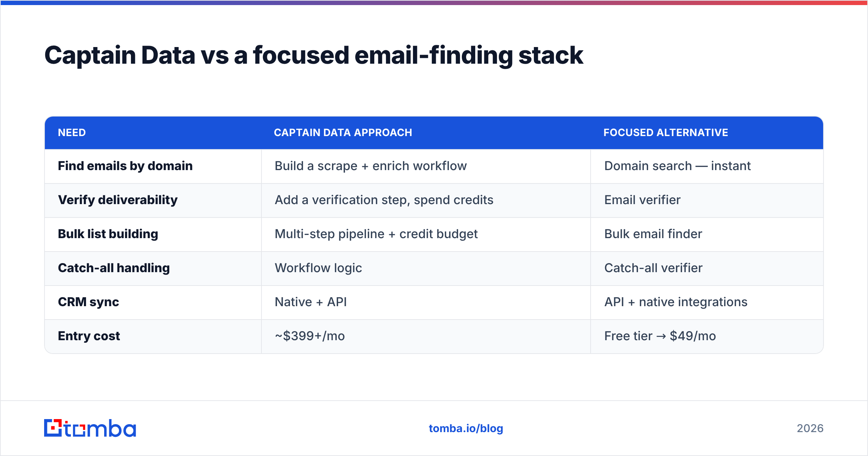Open the tomba.io/blog link
The width and height of the screenshot is (868, 456).
pos(466,428)
